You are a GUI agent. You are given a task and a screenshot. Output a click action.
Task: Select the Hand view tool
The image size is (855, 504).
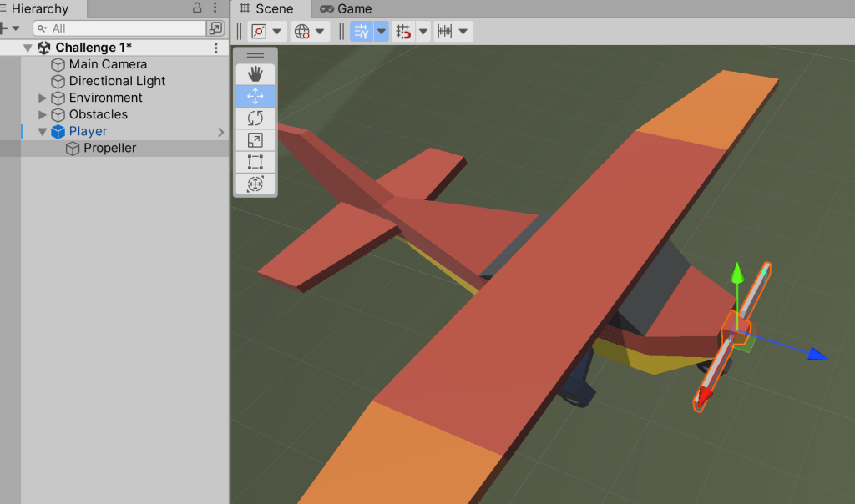pyautogui.click(x=255, y=74)
